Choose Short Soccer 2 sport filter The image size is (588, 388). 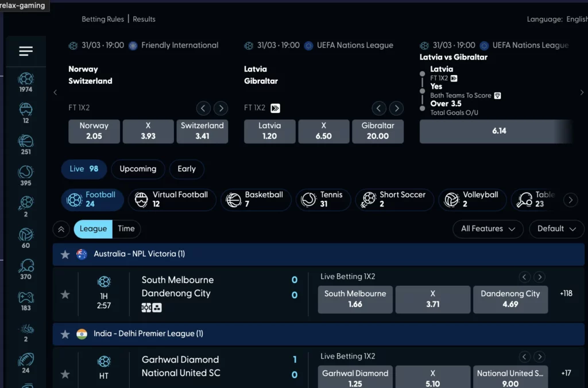coord(394,199)
